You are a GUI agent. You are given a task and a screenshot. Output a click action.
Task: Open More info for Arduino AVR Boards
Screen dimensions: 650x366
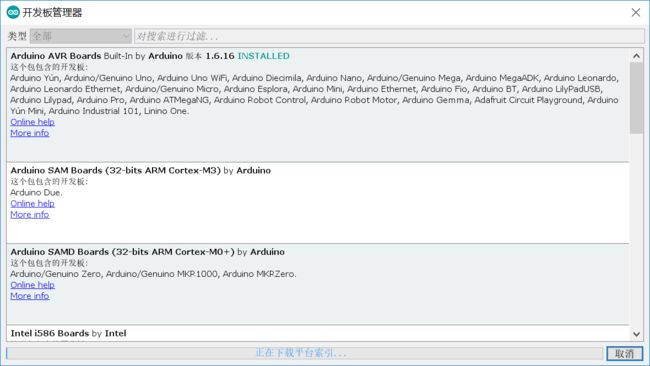pyautogui.click(x=30, y=133)
